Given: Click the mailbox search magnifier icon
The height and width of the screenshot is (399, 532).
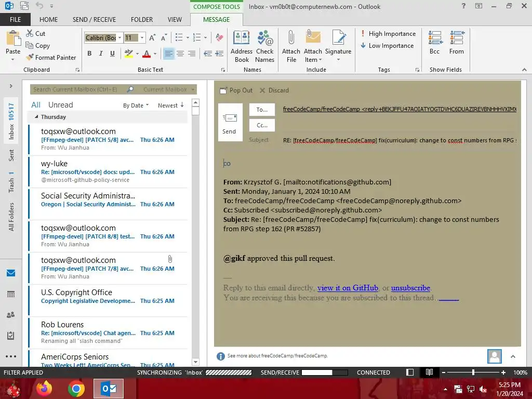Looking at the screenshot, I should tap(130, 89).
